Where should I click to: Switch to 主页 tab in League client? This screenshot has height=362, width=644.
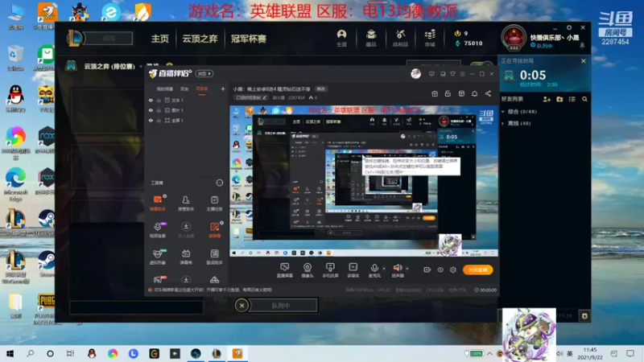click(x=159, y=39)
